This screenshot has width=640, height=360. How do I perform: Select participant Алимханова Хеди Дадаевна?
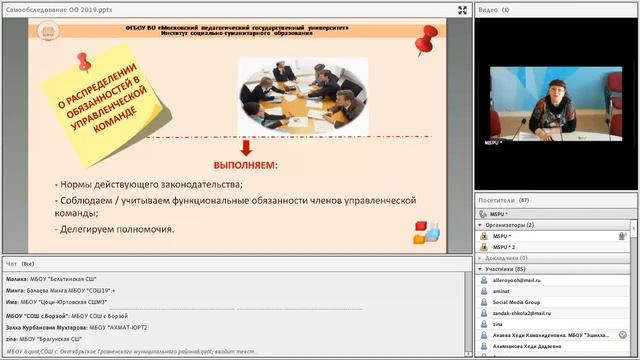pyautogui.click(x=553, y=347)
